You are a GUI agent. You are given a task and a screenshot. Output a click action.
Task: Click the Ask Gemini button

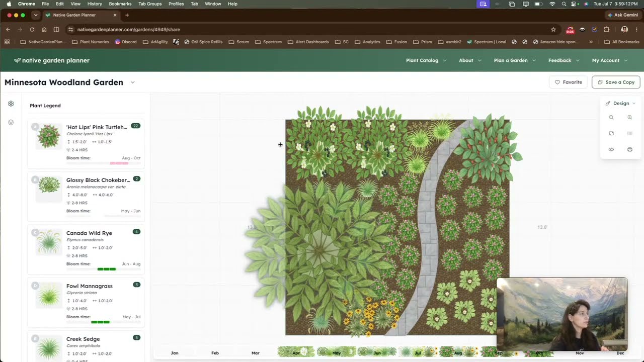pyautogui.click(x=623, y=15)
